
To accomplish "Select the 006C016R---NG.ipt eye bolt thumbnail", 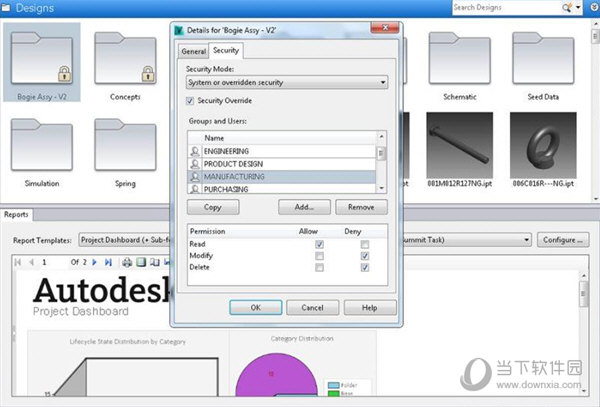I will tap(543, 145).
